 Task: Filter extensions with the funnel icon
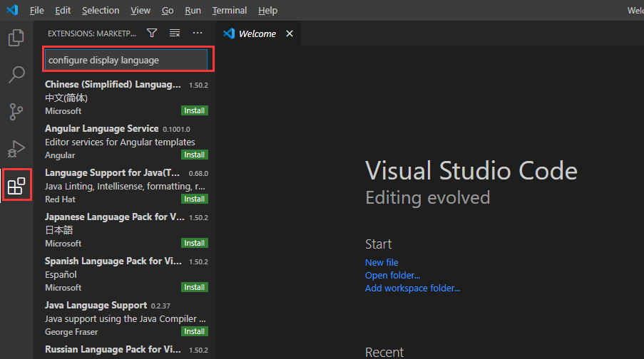pos(152,33)
